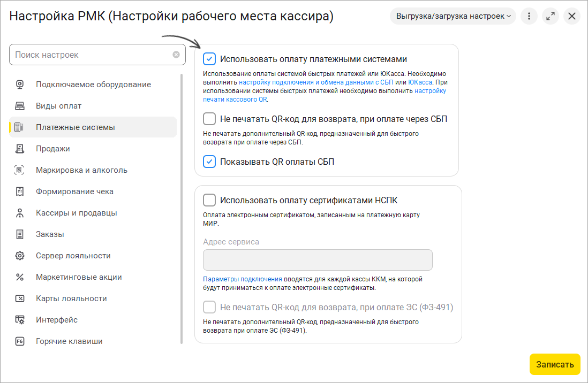Open the three-dot more options menu

click(529, 16)
